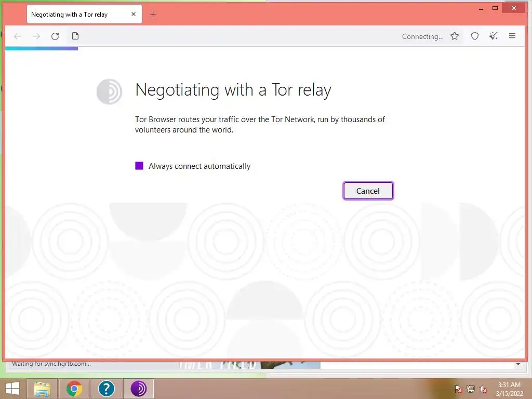
Task: Select the Negotiating with a Tor relay tab
Action: coord(84,14)
